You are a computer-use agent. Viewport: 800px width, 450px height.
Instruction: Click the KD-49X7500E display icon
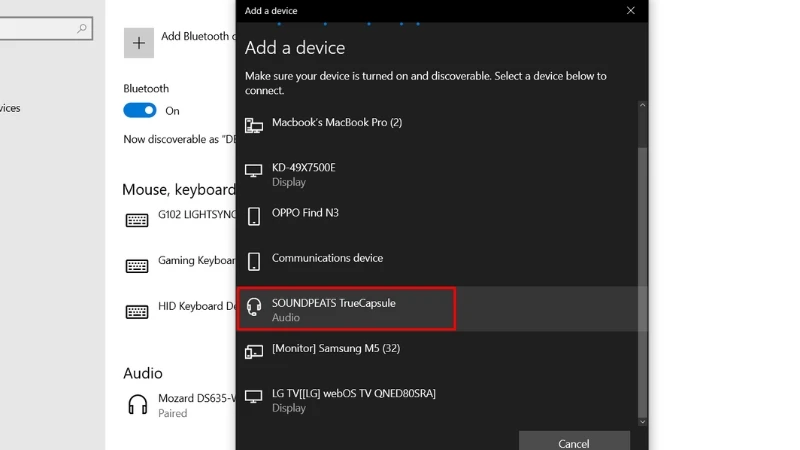tap(254, 170)
